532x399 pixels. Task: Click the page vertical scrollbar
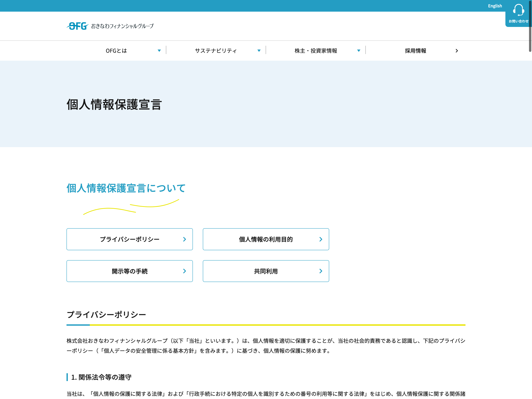530,26
